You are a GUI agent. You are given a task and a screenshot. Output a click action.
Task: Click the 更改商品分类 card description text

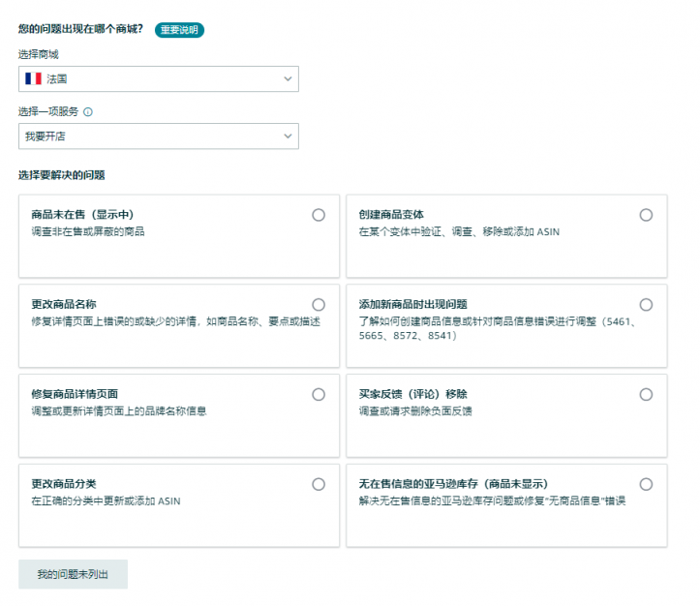(106, 501)
